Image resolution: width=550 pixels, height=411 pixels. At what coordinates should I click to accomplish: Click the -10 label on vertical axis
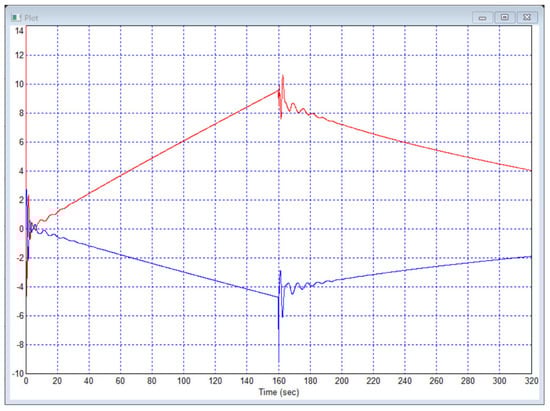(x=18, y=374)
